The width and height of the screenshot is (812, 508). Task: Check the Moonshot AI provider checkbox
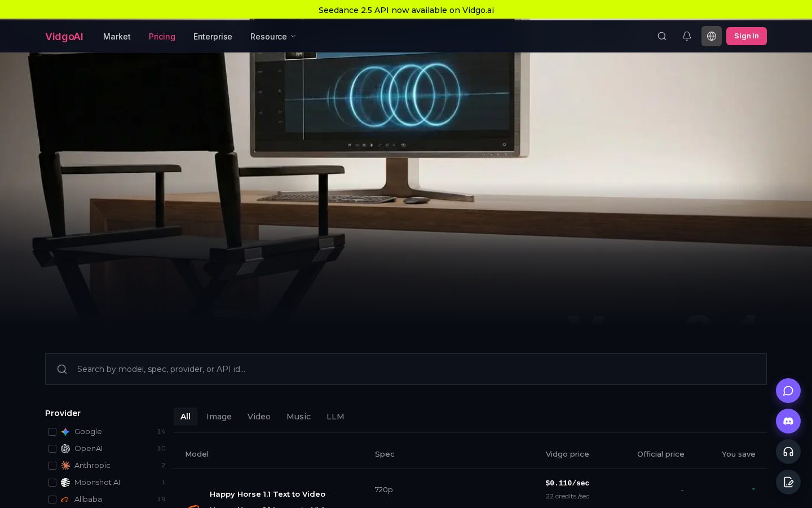tap(52, 483)
